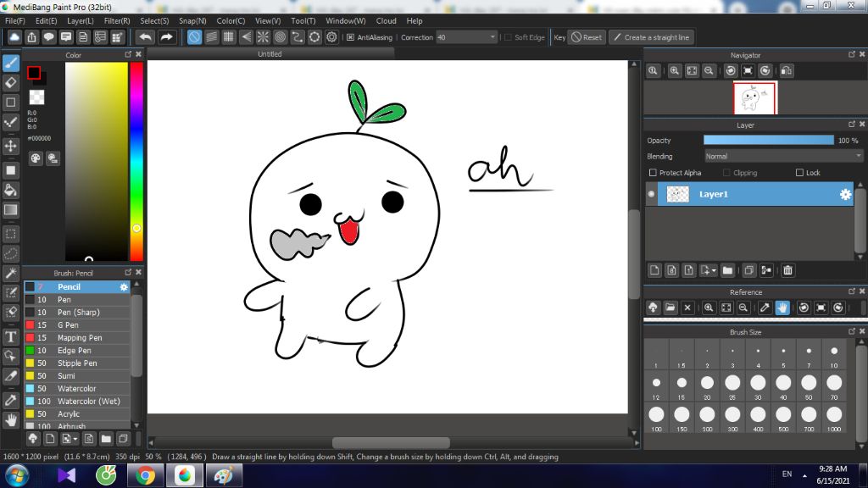Screen dimensions: 868x488
Task: Click the Navigator canvas thumbnail
Action: (755, 98)
